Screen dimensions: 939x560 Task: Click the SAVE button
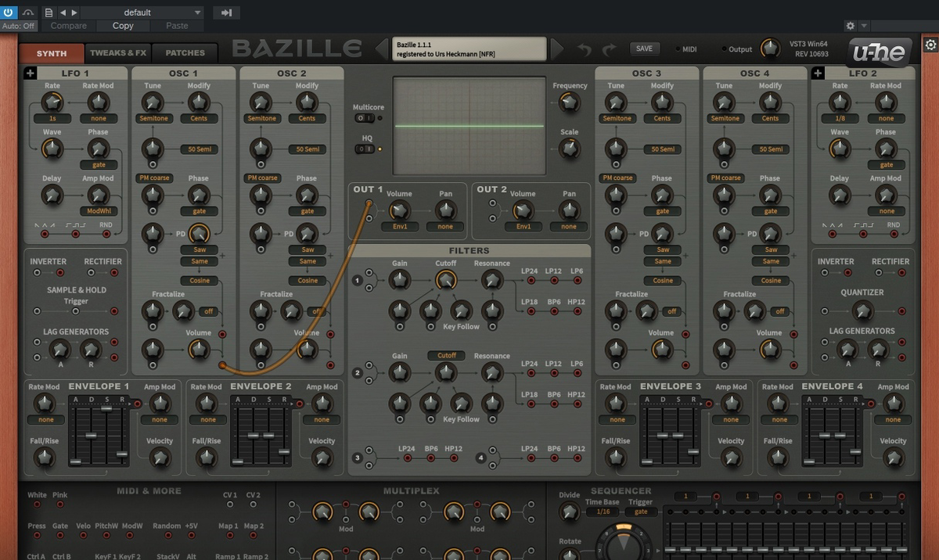click(x=644, y=48)
